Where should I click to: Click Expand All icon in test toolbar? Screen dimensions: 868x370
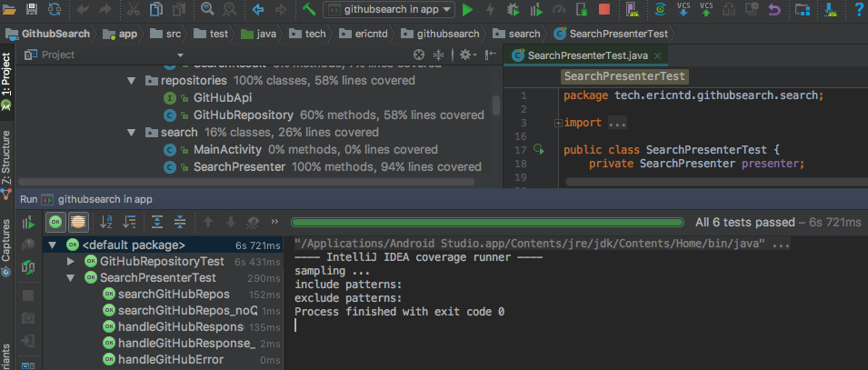[x=157, y=222]
